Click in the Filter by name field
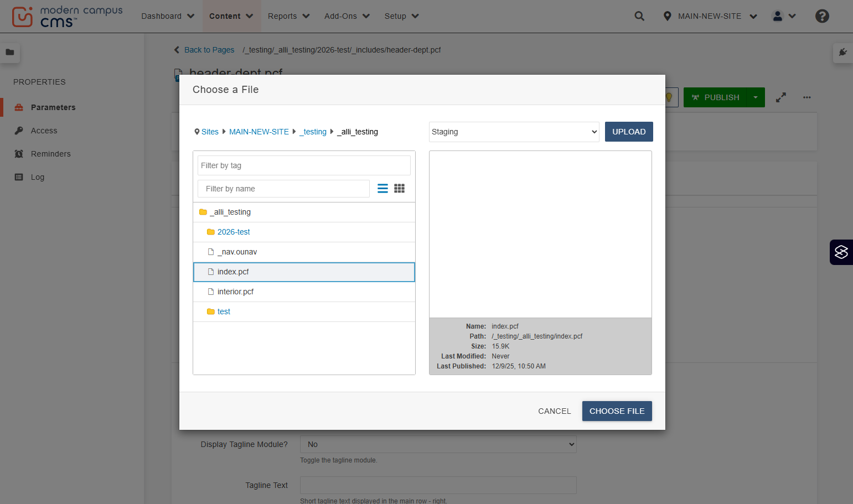The image size is (853, 504). click(283, 189)
